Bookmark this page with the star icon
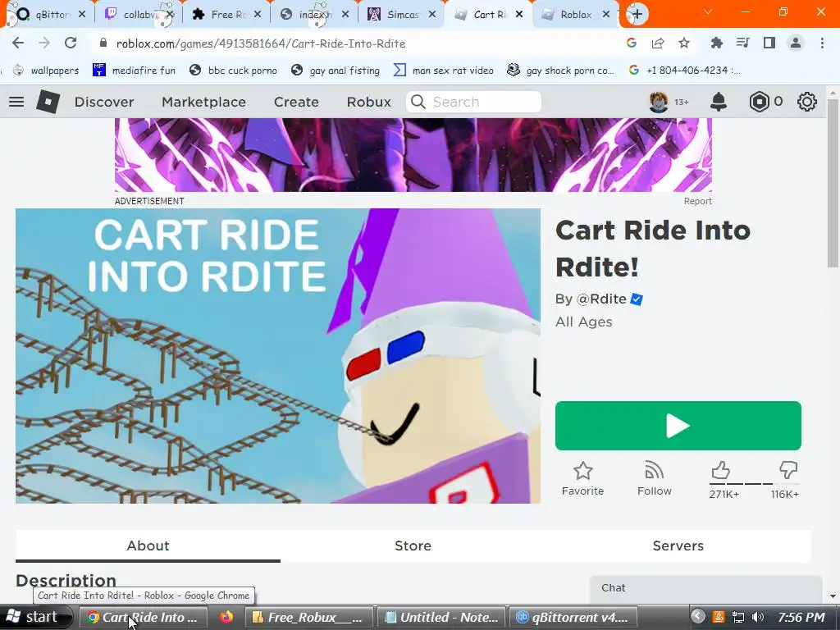The width and height of the screenshot is (840, 630). [684, 43]
